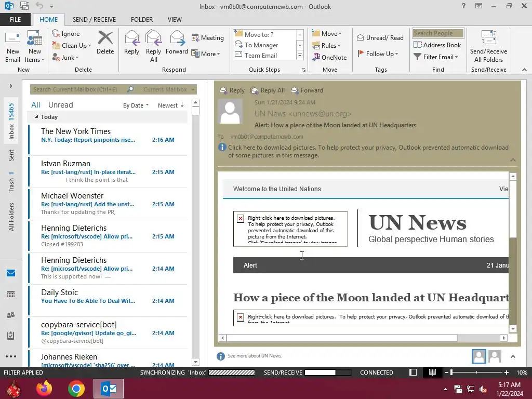
Task: Collapse the Today group
Action: 36,117
